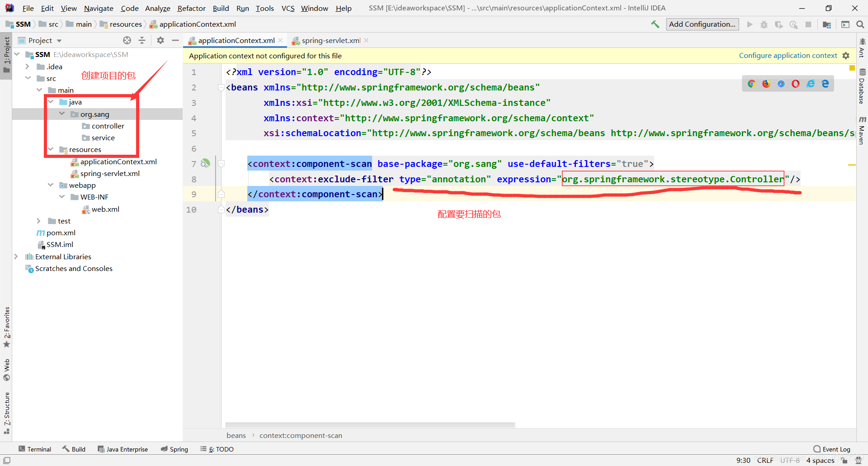This screenshot has width=868, height=466.
Task: Toggle the 1: Project side tool window
Action: click(x=6, y=55)
